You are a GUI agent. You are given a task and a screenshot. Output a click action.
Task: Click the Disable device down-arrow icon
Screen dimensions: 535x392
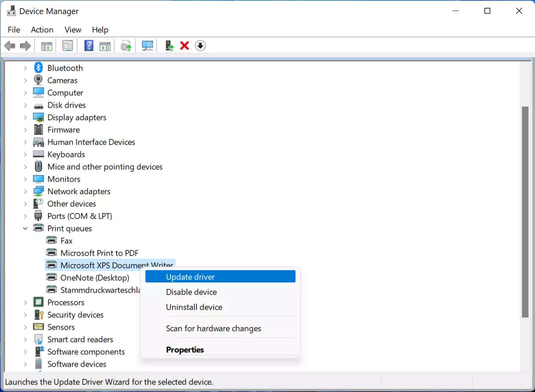click(200, 46)
